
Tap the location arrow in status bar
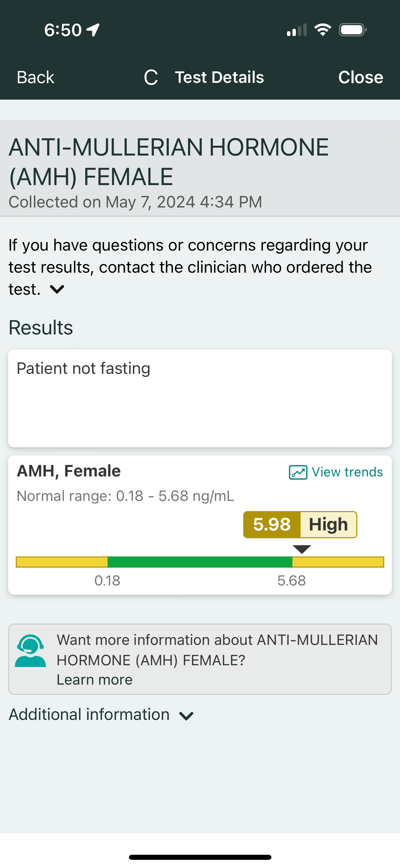tap(93, 30)
